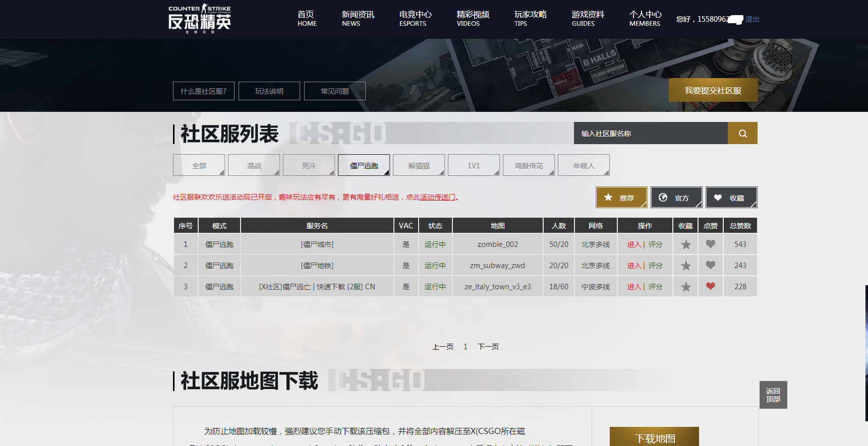868x446 pixels.
Task: Click the 50/20 player count cell
Action: pyautogui.click(x=559, y=244)
